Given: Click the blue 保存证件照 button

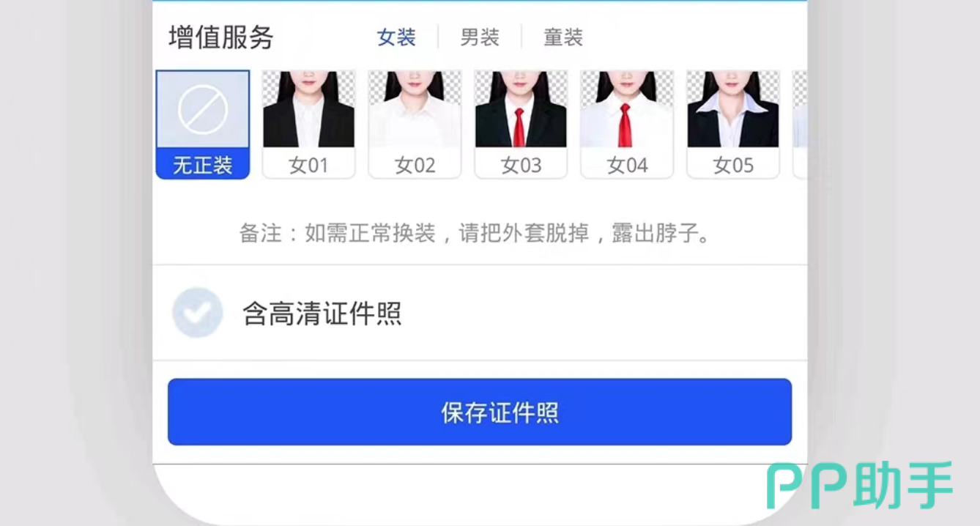Looking at the screenshot, I should [x=480, y=412].
